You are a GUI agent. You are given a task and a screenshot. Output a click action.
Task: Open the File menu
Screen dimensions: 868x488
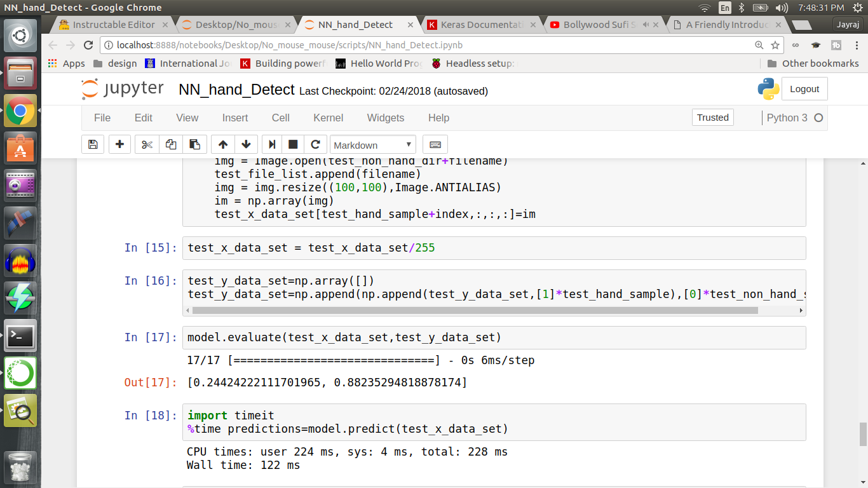tap(102, 118)
